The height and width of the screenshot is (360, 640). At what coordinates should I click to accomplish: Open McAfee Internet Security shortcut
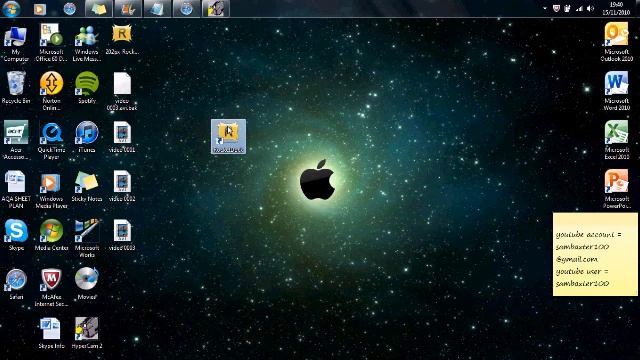click(51, 287)
